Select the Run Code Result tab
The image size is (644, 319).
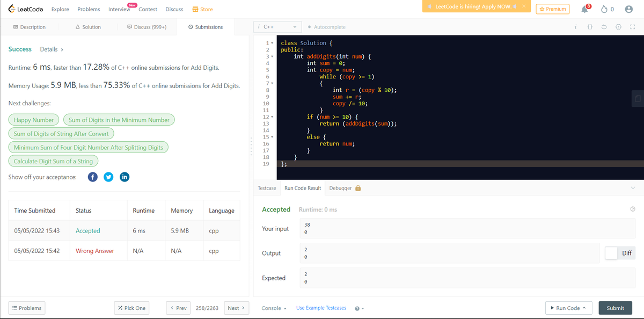coord(303,188)
